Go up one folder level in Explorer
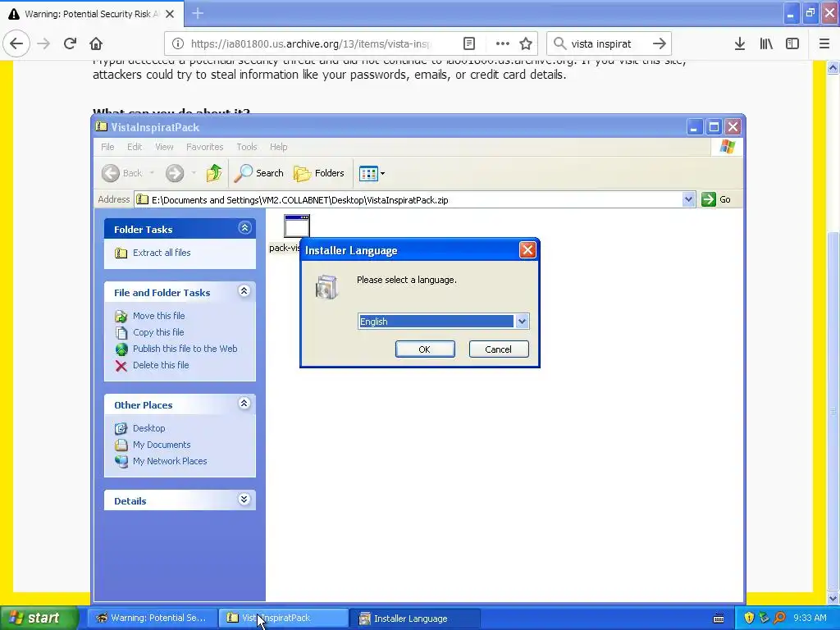Screen dimensions: 840x630 click(x=214, y=173)
